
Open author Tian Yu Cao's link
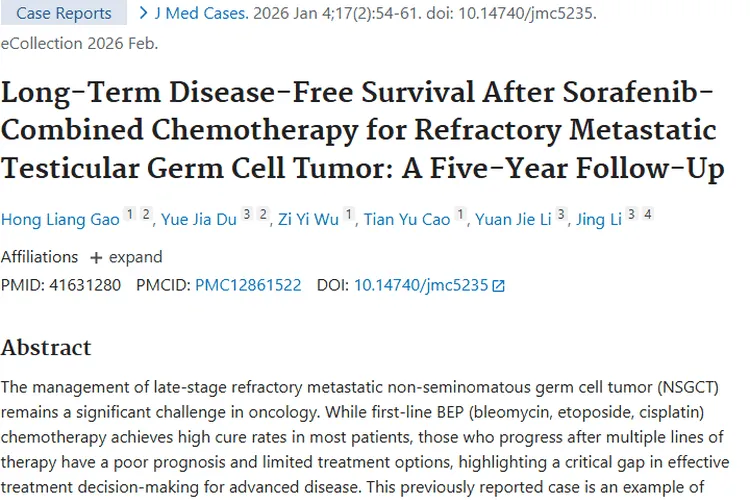[x=407, y=220]
